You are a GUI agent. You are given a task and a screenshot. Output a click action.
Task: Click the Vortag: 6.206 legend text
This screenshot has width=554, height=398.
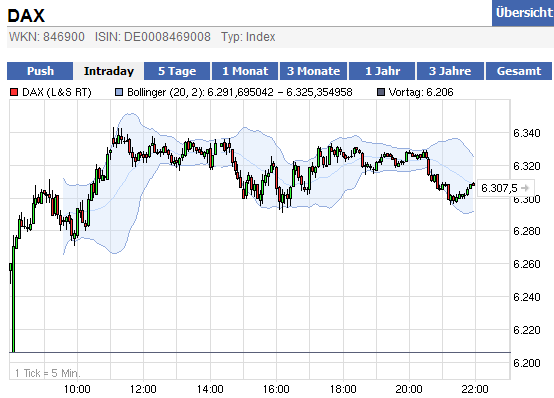click(421, 92)
